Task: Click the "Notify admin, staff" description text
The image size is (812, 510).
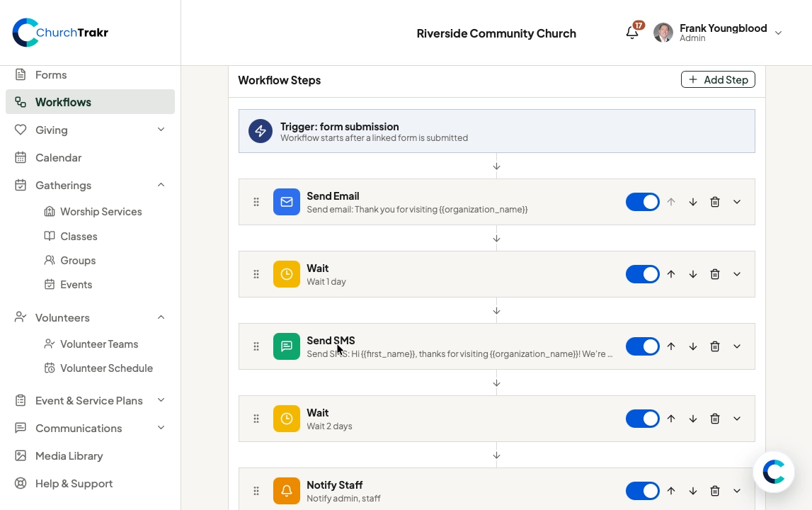Action: tap(343, 499)
